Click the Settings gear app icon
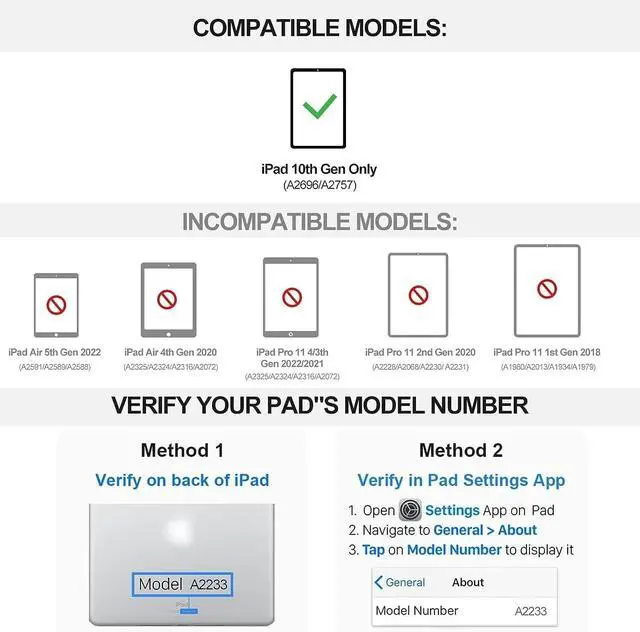 pos(410,510)
